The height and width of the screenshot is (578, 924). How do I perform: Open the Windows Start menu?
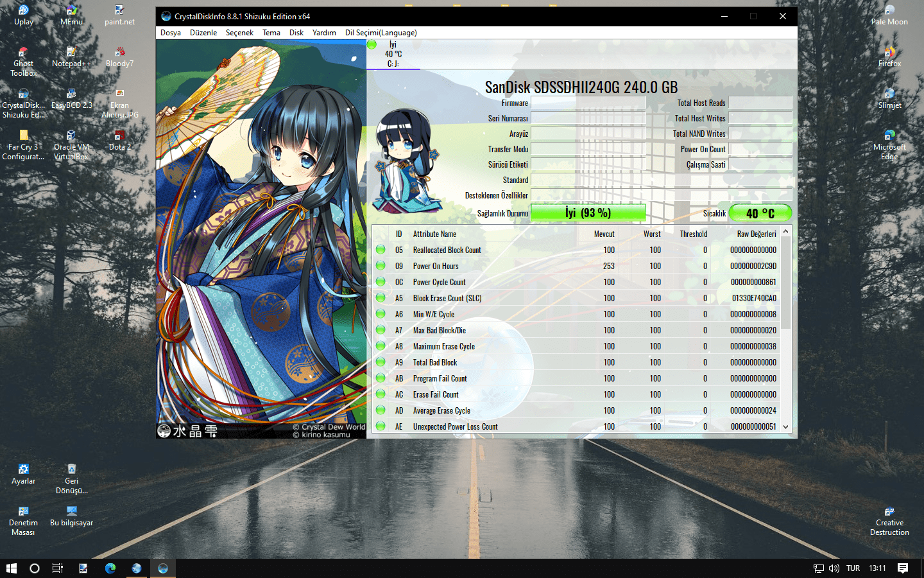11,568
